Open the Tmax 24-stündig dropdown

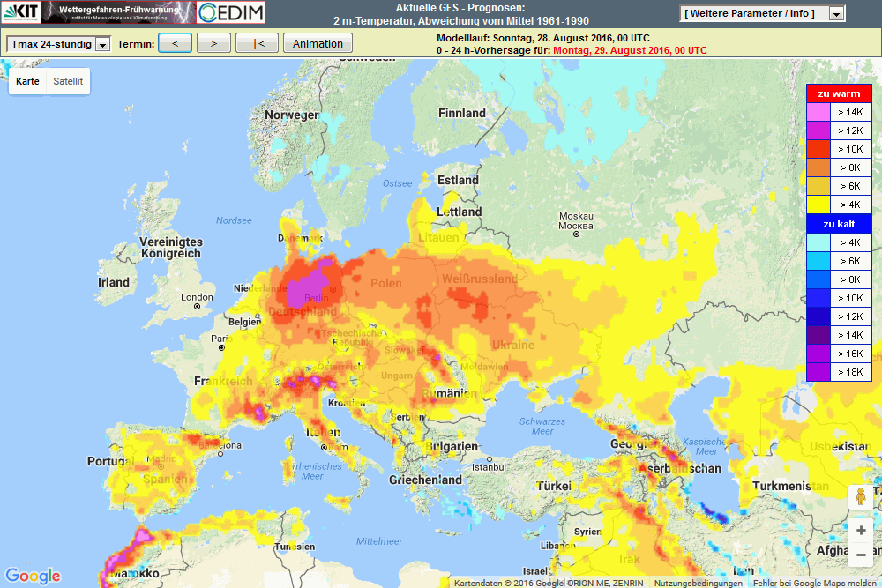[58, 44]
